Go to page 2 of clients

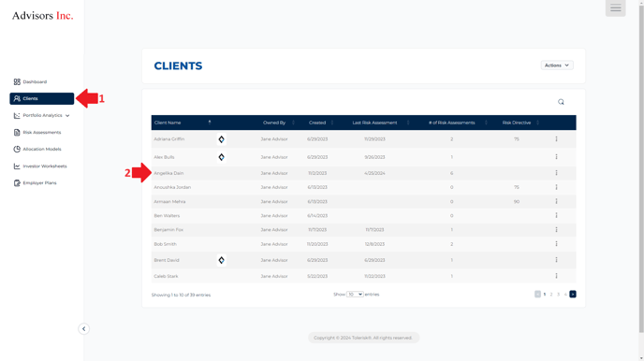(x=551, y=295)
